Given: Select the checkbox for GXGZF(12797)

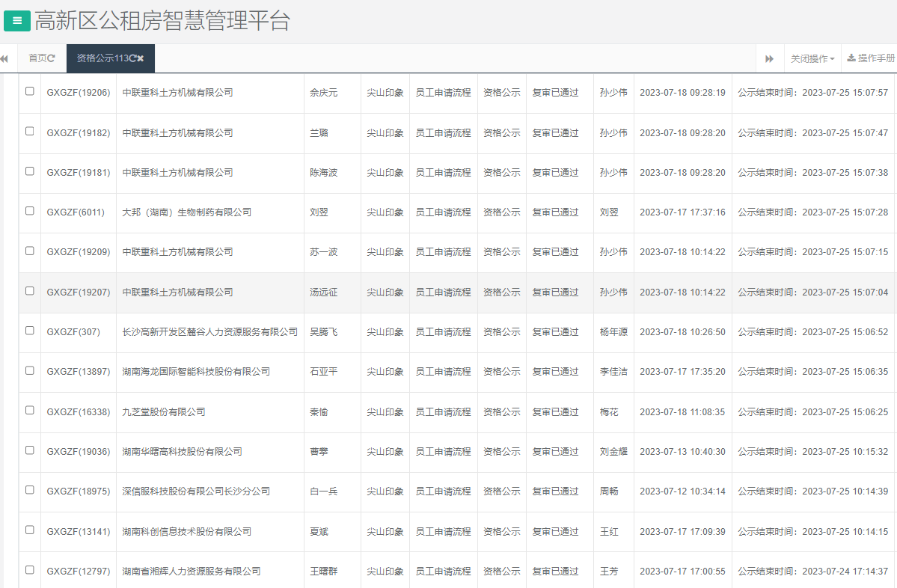Looking at the screenshot, I should tap(30, 570).
